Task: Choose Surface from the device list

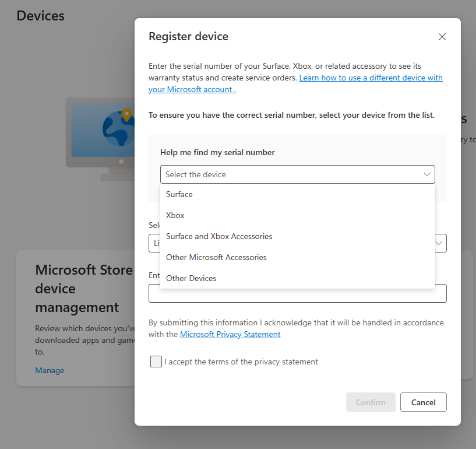Action: point(298,194)
